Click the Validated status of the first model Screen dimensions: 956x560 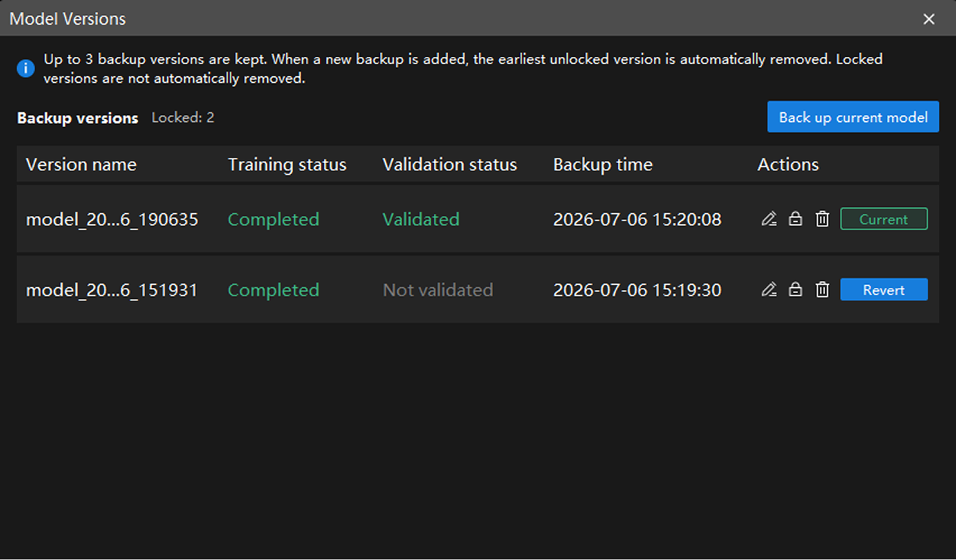[x=421, y=219]
